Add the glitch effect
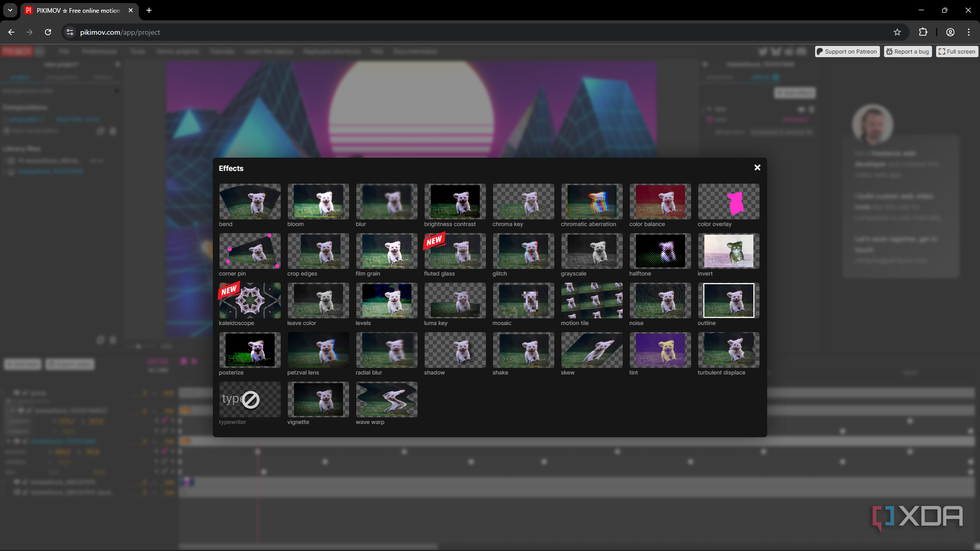 click(523, 251)
